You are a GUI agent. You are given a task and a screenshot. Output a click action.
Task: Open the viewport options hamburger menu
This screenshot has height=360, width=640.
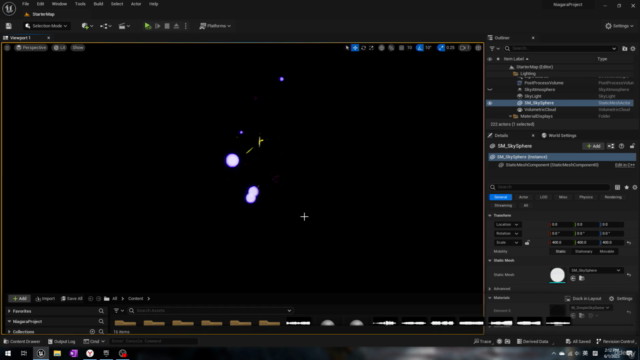tap(7, 48)
